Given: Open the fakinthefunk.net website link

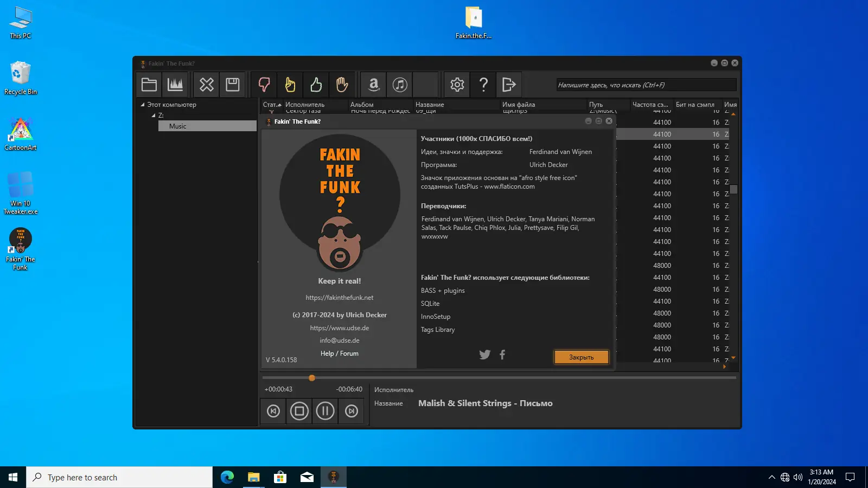Looking at the screenshot, I should tap(339, 298).
